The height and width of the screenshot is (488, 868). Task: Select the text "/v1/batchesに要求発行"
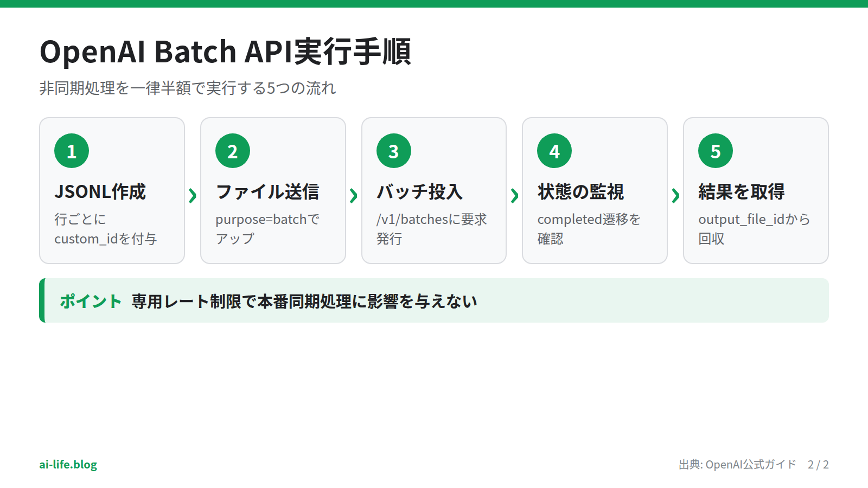(x=432, y=229)
